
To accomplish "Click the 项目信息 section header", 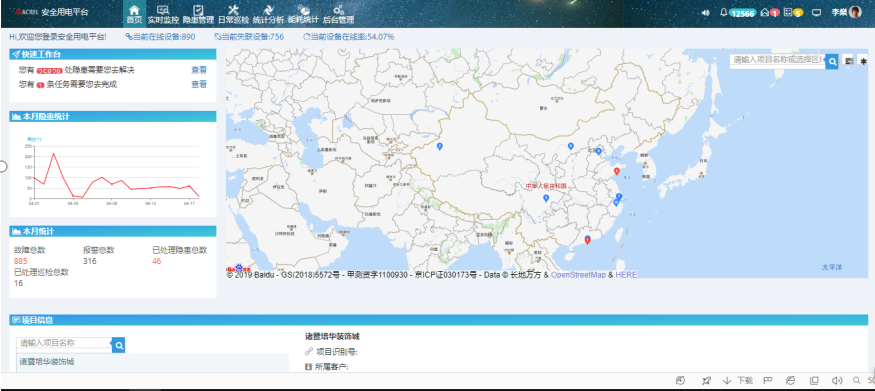I will click(x=439, y=320).
